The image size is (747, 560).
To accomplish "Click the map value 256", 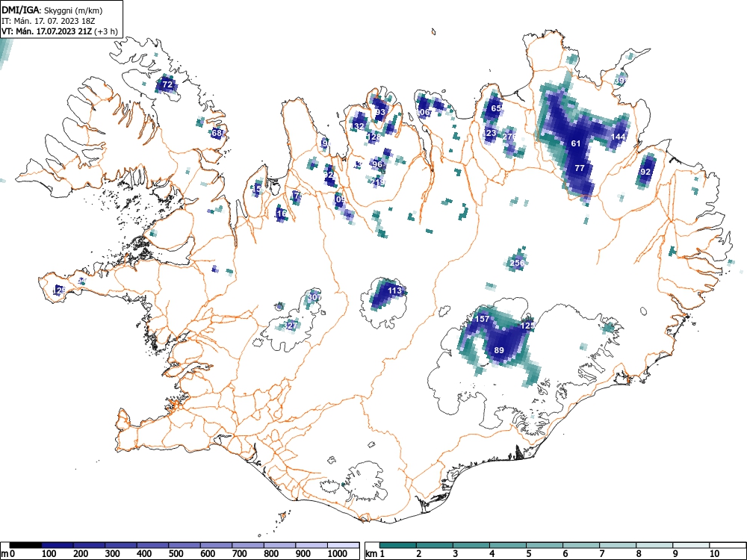I will tap(517, 263).
